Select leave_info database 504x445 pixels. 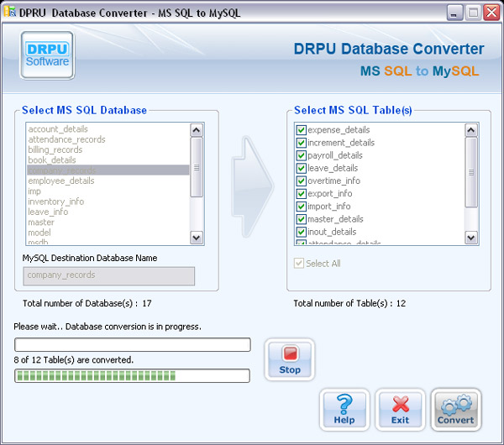pos(108,212)
